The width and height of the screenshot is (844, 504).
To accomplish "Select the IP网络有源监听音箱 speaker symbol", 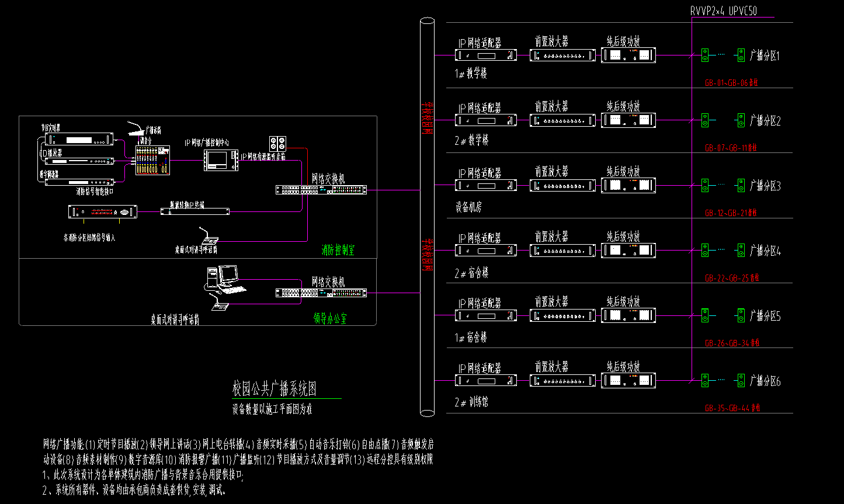I will (x=277, y=144).
